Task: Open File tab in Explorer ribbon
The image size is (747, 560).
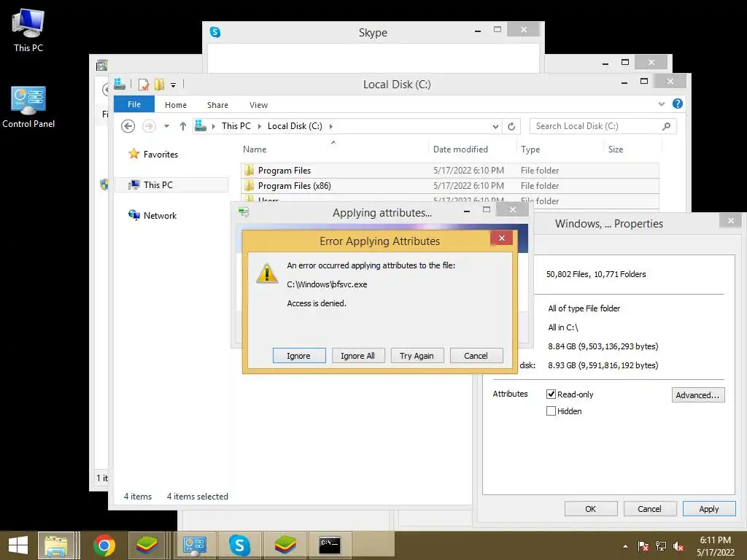Action: [134, 104]
